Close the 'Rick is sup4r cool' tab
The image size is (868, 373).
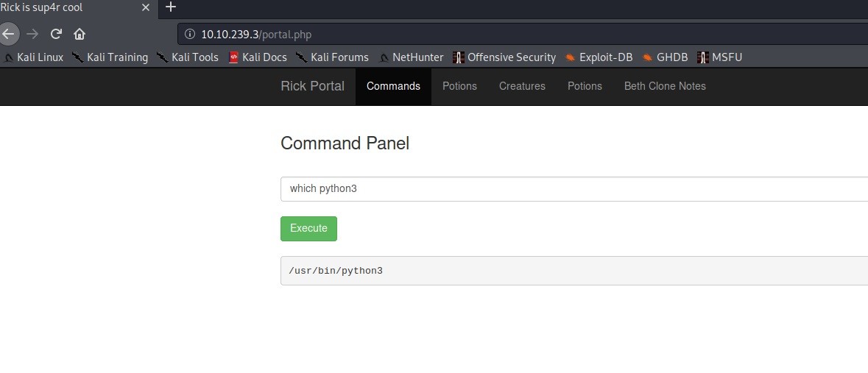click(x=145, y=7)
